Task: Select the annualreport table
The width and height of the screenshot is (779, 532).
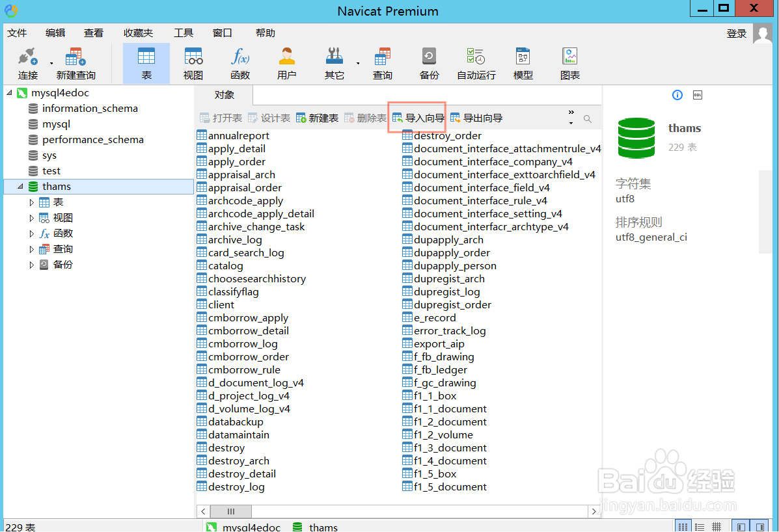Action: 233,135
